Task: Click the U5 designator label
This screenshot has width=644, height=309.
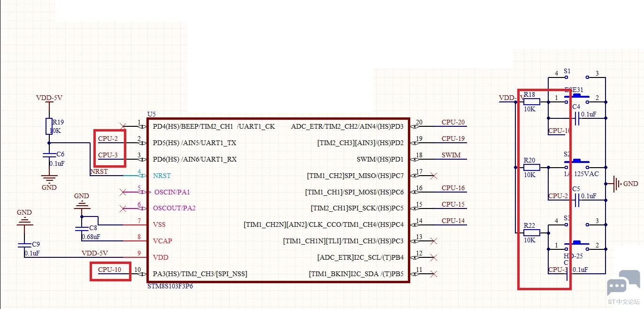Action: coord(151,114)
